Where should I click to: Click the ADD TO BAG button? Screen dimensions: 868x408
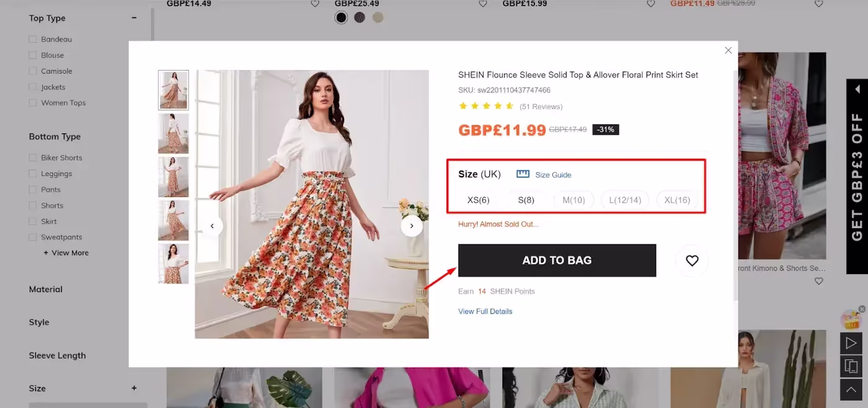tap(557, 260)
